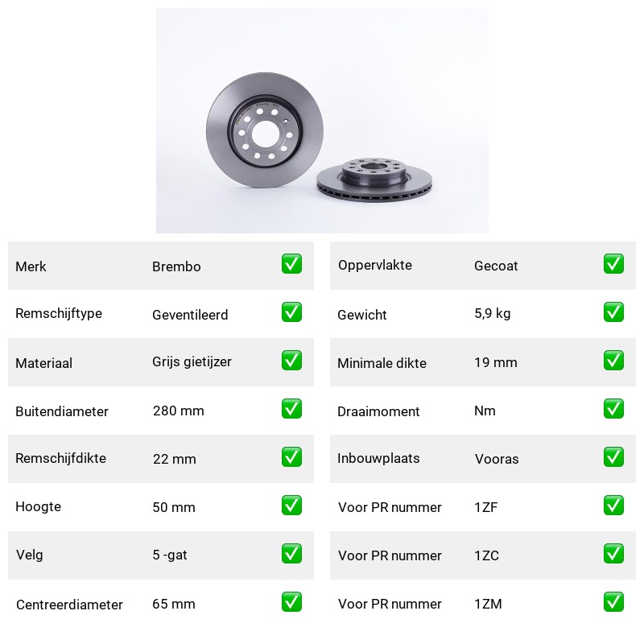The height and width of the screenshot is (644, 644).
Task: Click the checkmark in the Minimale dikte row
Action: pos(613,360)
